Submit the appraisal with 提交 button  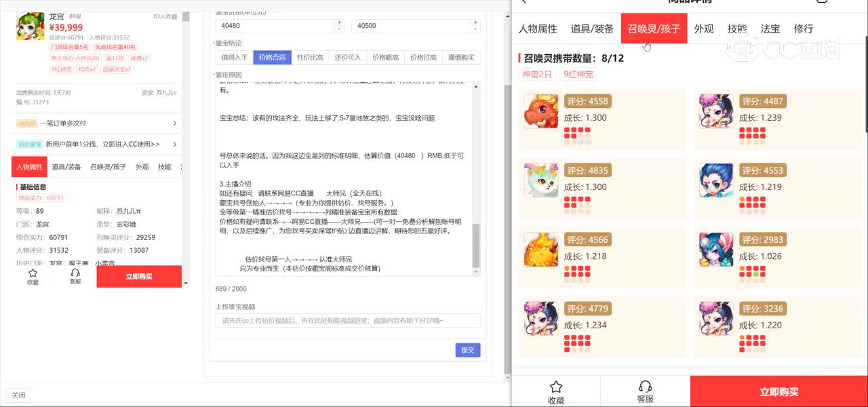coord(468,350)
